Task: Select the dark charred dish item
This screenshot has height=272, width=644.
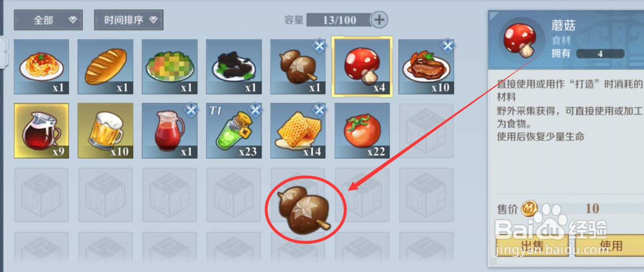Action: pos(234,67)
